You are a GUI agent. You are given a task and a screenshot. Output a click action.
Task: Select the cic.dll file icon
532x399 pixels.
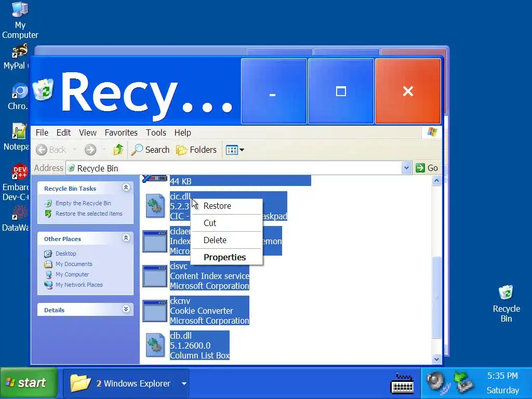[155, 206]
